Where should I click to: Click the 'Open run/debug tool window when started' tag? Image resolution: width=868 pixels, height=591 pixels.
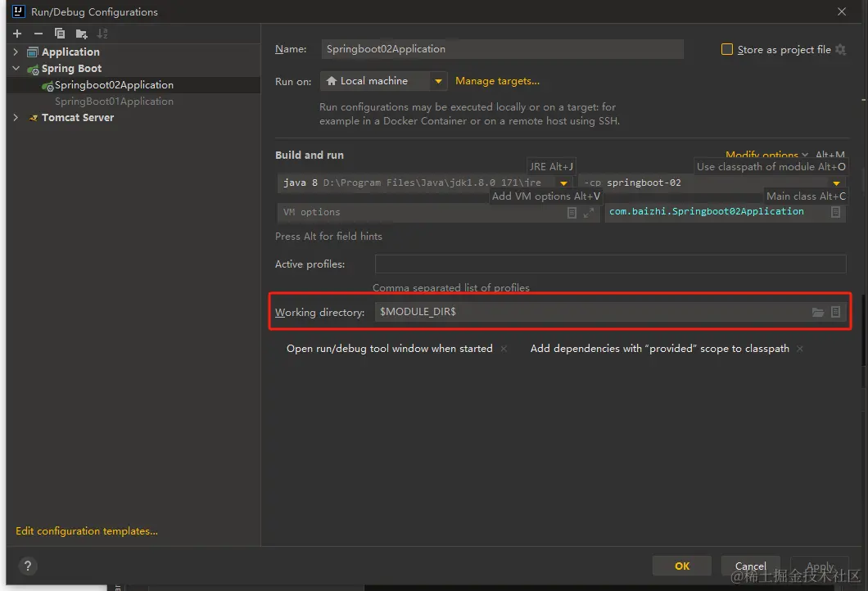[389, 349]
